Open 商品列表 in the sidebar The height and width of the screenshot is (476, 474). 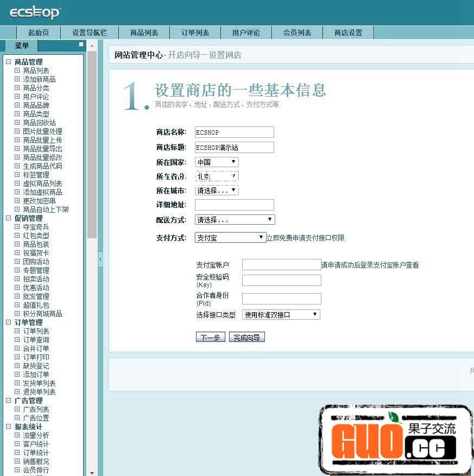(x=36, y=71)
